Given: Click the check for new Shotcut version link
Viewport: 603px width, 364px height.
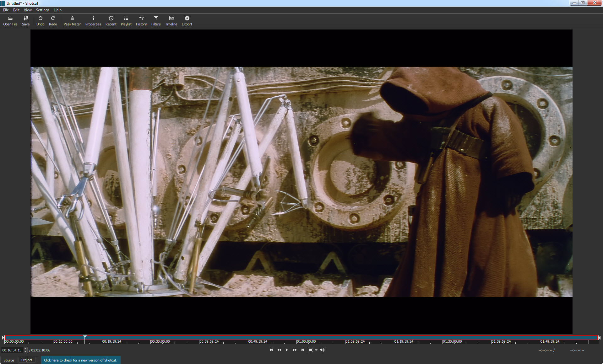Looking at the screenshot, I should (x=80, y=360).
